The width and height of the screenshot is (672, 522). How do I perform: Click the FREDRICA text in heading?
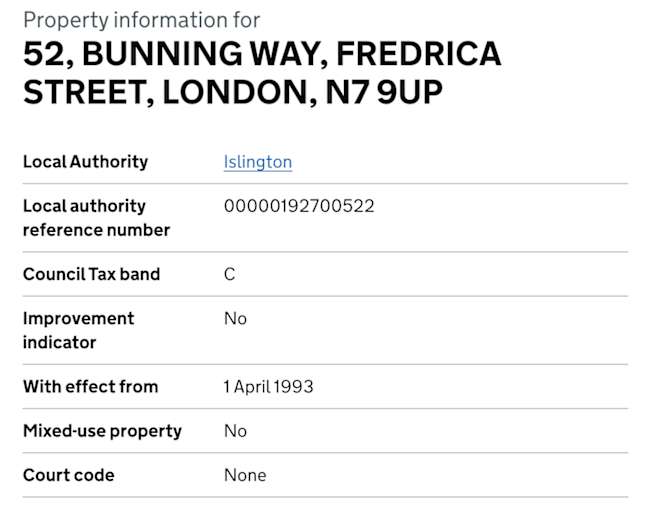(419, 54)
